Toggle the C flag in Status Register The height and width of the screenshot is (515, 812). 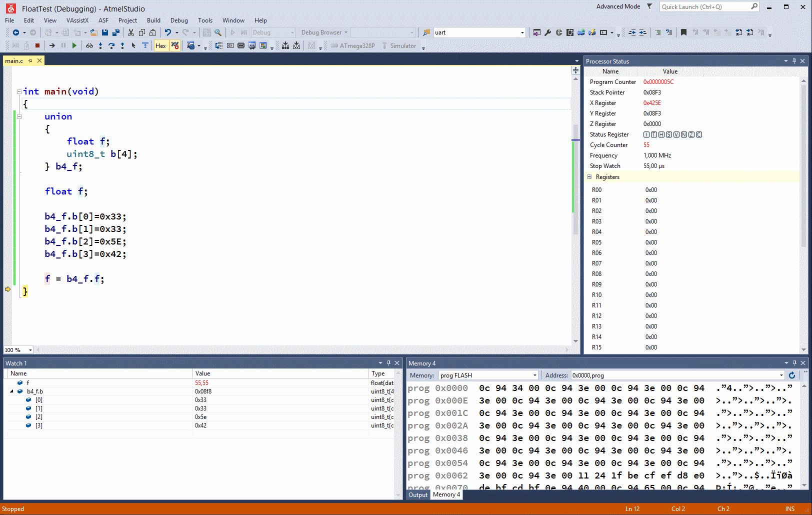coord(699,134)
